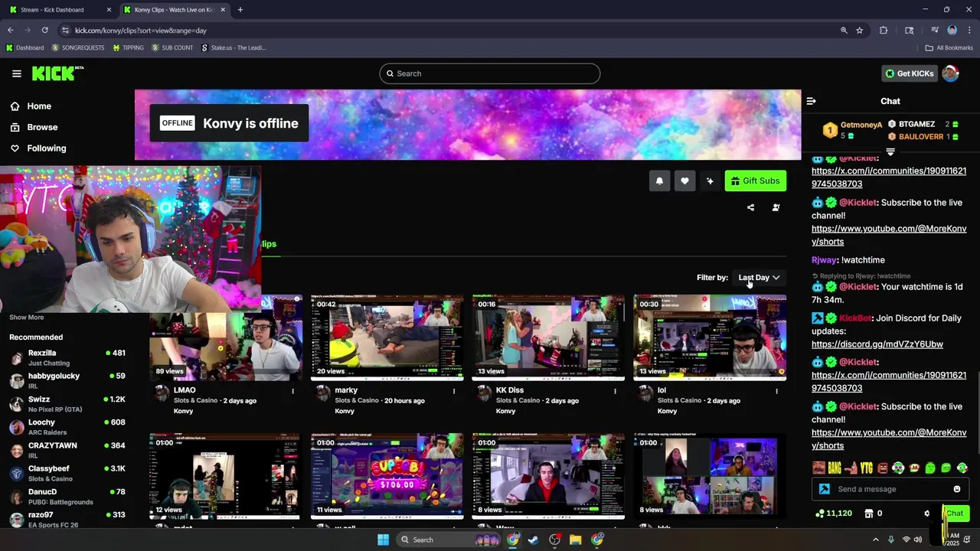Image resolution: width=980 pixels, height=551 pixels.
Task: Open a new browser tab
Action: coord(240,10)
